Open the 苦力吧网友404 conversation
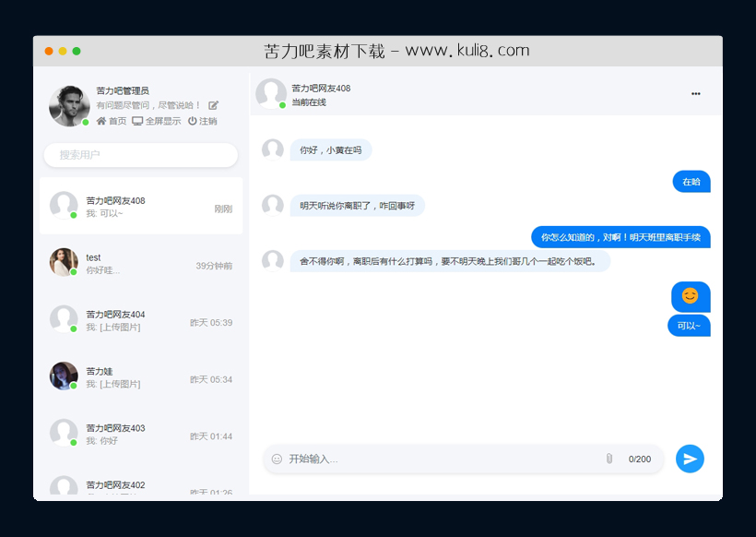Viewport: 756px width, 537px height. pyautogui.click(x=140, y=321)
